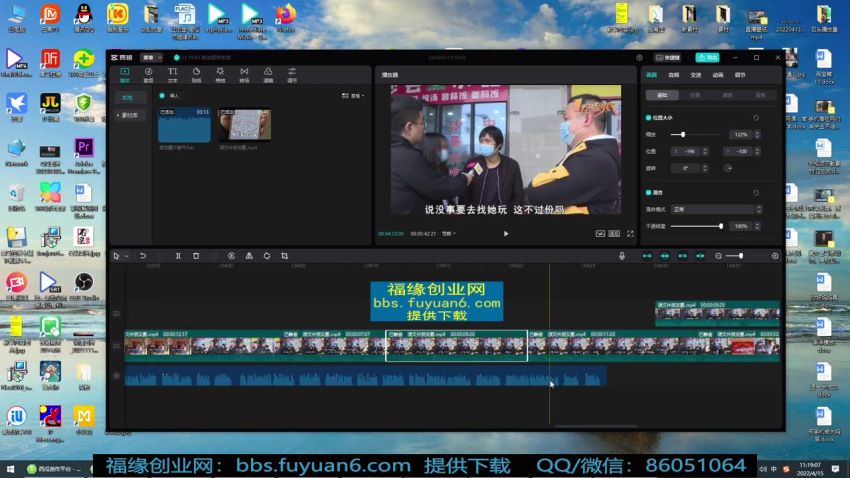The width and height of the screenshot is (850, 478).
Task: Switch to the 调节 inspector tab
Action: [740, 75]
